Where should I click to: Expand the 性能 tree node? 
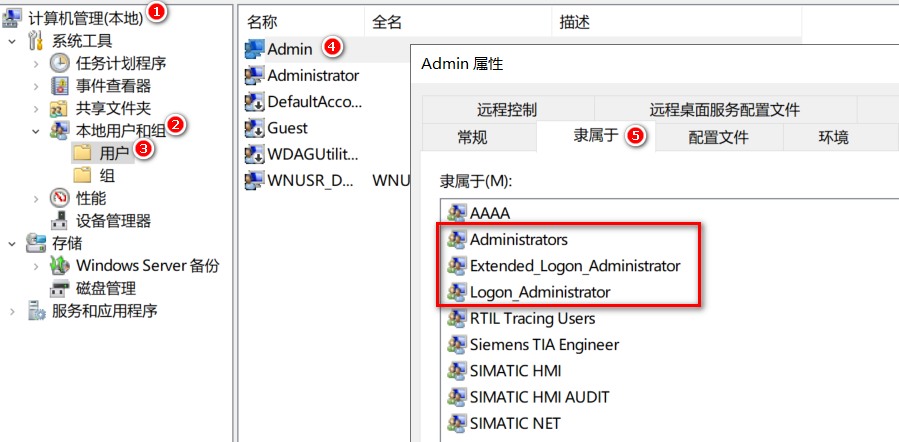click(x=35, y=198)
